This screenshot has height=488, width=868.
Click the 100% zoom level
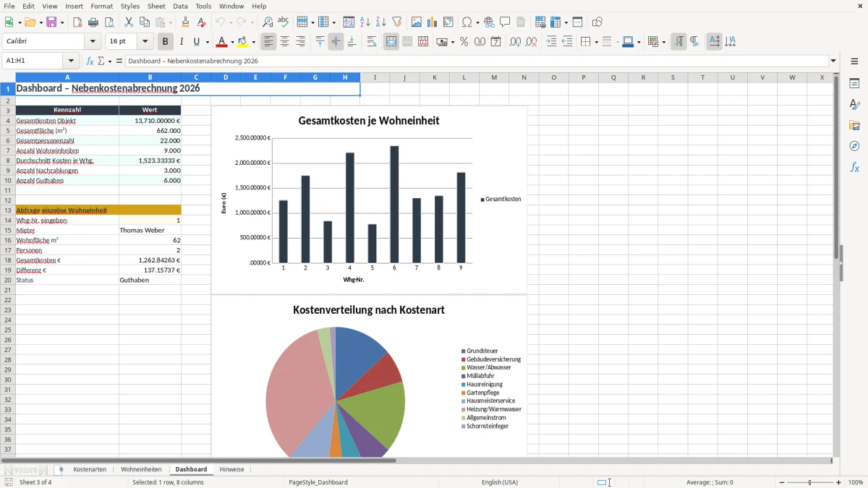click(856, 482)
